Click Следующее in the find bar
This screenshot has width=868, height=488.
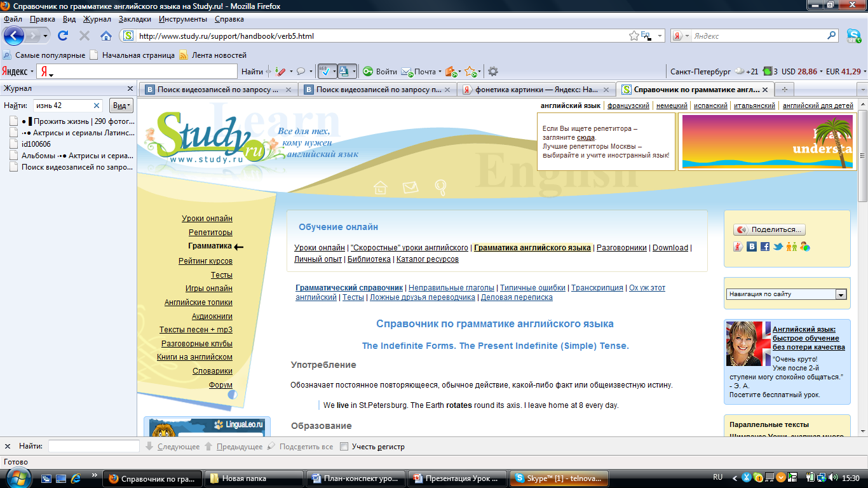click(173, 447)
